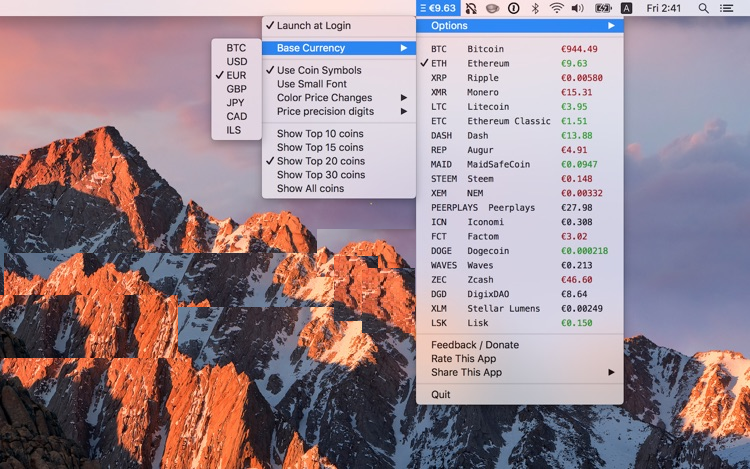Viewport: 750px width, 469px height.
Task: Toggle Launch at Login option
Action: [339, 26]
